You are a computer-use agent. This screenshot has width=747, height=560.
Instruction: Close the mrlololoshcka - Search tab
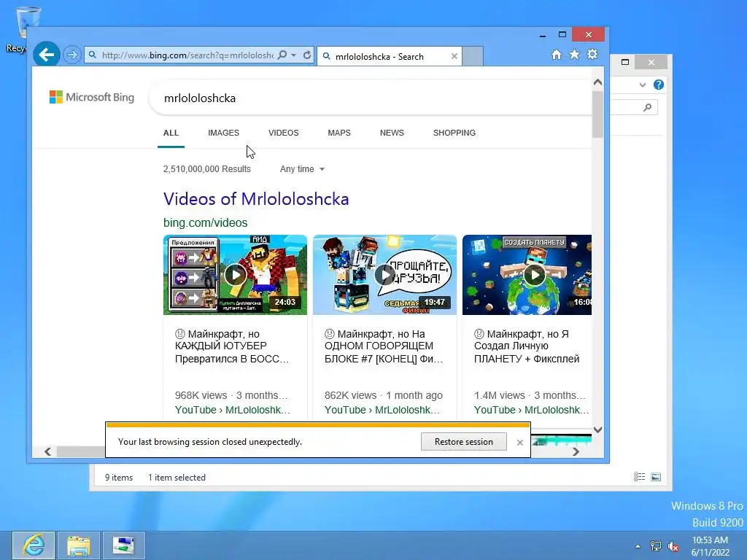454,56
